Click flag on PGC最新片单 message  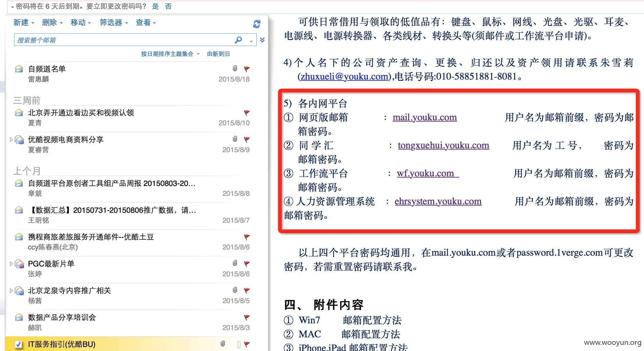pyautogui.click(x=247, y=264)
